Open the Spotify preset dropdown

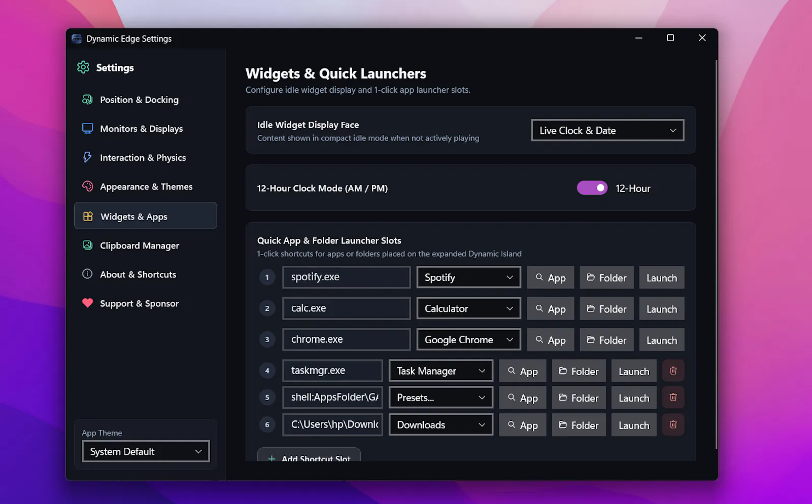click(468, 277)
